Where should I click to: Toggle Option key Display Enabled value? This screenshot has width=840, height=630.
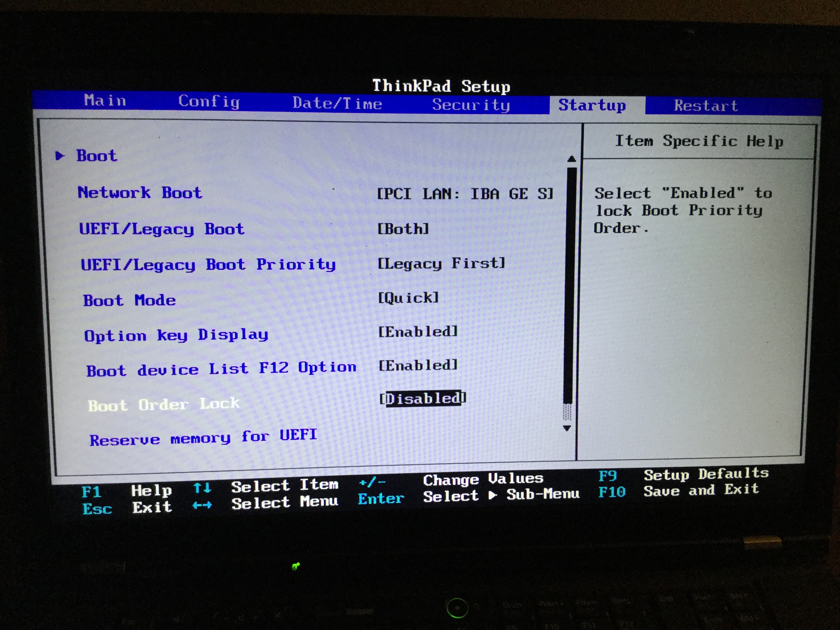tap(418, 332)
